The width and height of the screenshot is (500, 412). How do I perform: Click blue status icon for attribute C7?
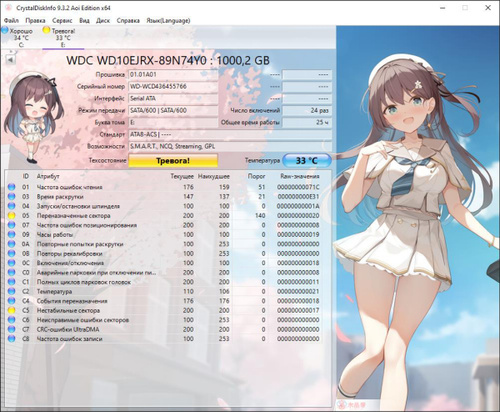click(x=12, y=329)
